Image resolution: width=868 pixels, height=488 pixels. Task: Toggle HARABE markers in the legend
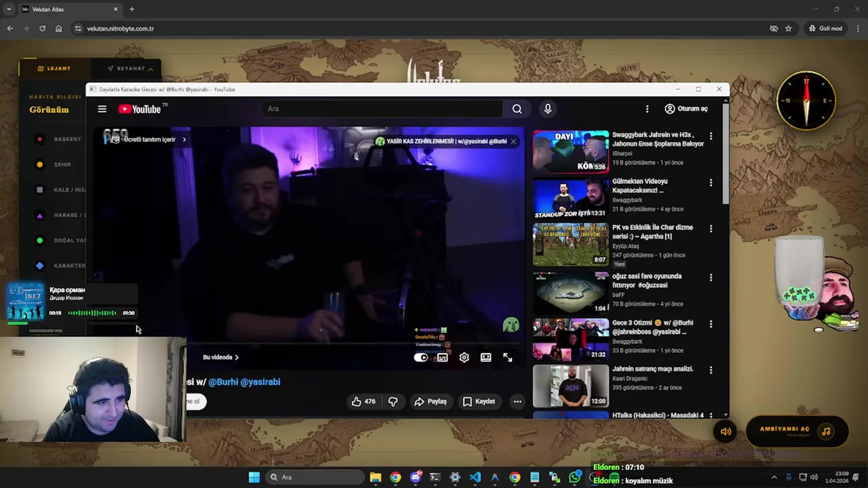pos(60,215)
